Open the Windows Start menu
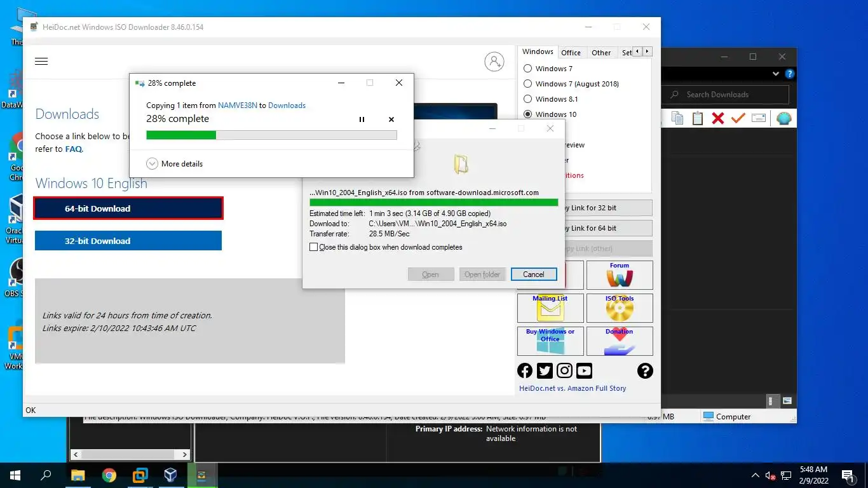Viewport: 868px width, 488px height. (x=15, y=475)
